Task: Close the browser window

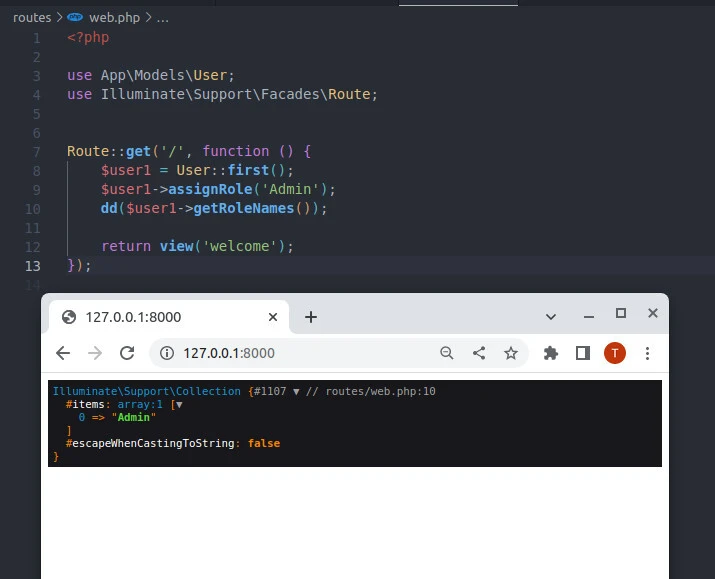Action: [653, 313]
